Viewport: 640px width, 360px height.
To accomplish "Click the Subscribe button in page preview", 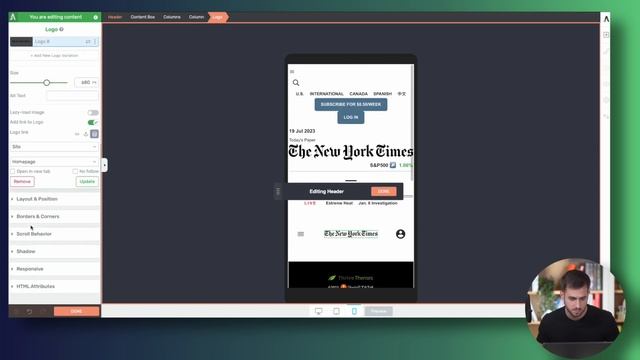I will click(351, 104).
